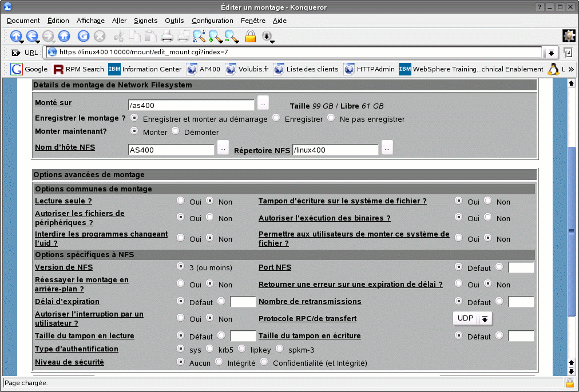Click the 'Nom d'hôte NFS' link
Screen dimensions: 579x392
[65, 147]
